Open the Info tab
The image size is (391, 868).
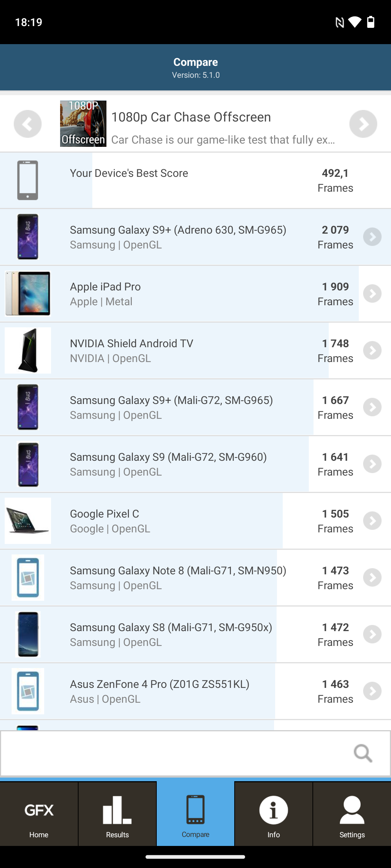point(273,814)
